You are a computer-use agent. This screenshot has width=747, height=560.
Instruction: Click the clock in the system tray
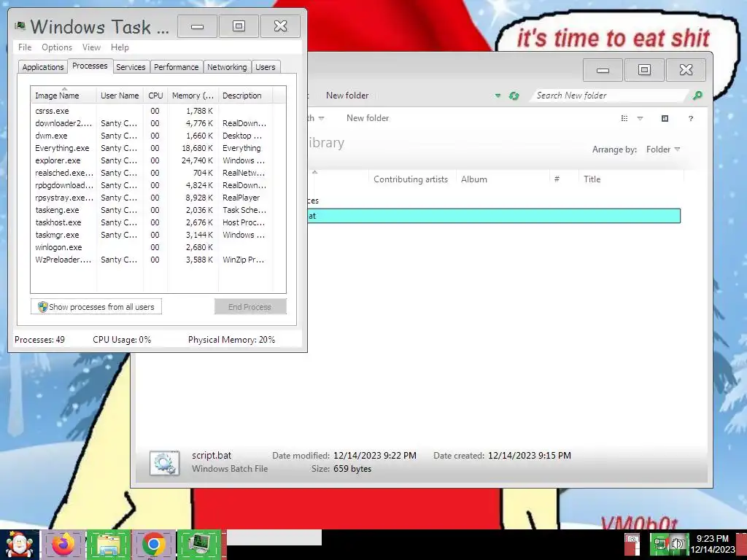[x=713, y=544]
